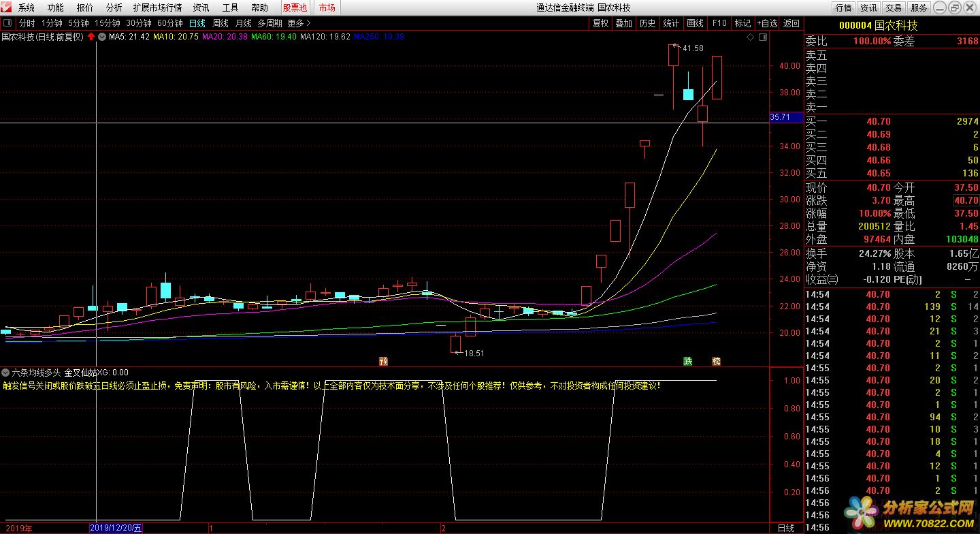Screen dimensions: 980x534
Task: Add stock with +自选 button
Action: coord(767,23)
